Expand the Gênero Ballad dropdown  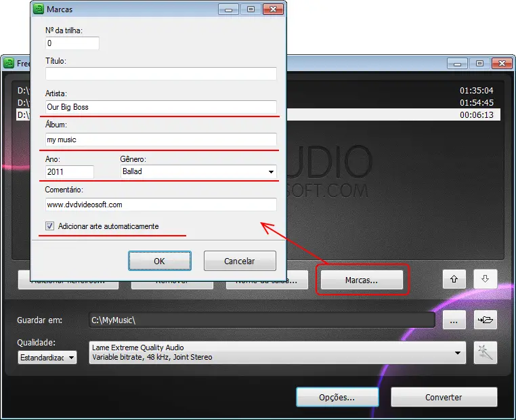(x=271, y=171)
